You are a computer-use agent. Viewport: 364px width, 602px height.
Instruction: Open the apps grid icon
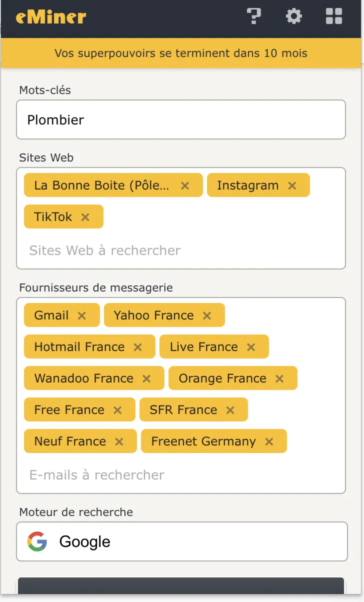(x=334, y=16)
